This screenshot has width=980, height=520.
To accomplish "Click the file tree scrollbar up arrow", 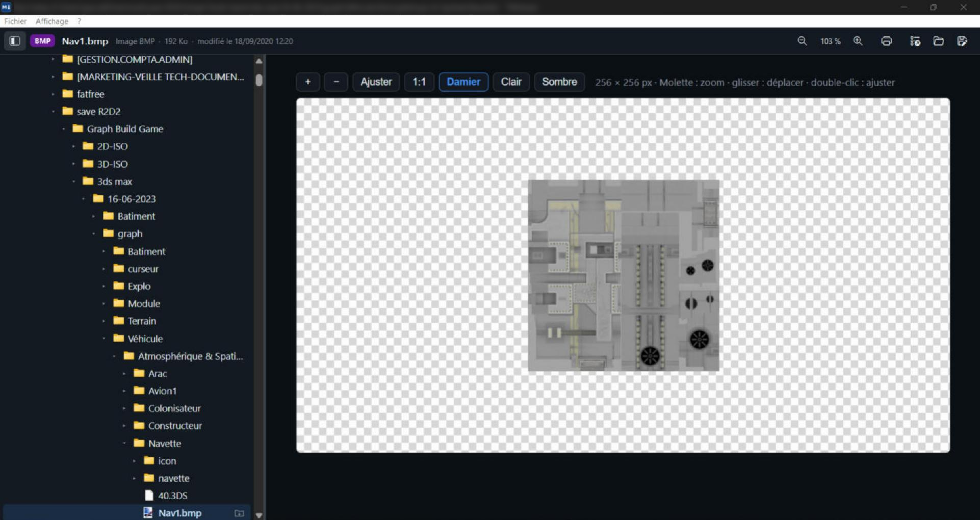I will click(259, 61).
